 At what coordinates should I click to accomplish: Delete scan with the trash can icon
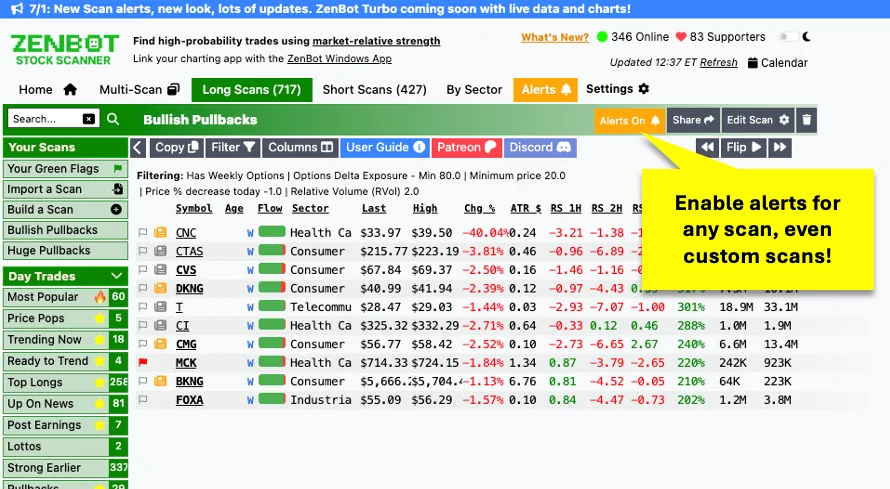click(x=807, y=120)
